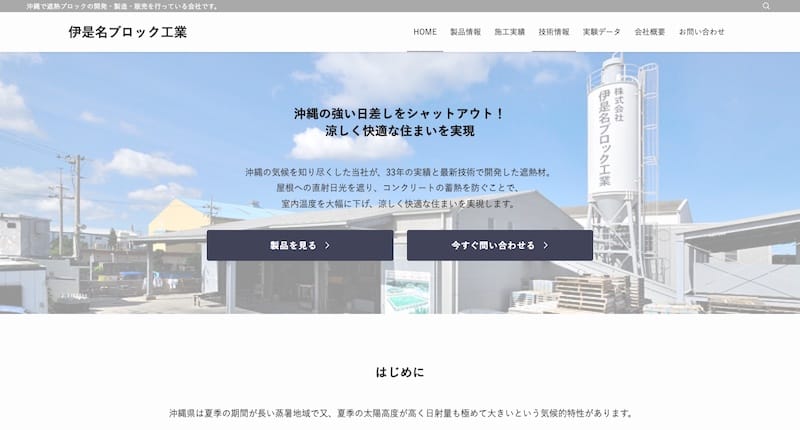Image resolution: width=800 pixels, height=430 pixels.
Task: Click the arrow on 製品を見る button
Action: click(327, 245)
